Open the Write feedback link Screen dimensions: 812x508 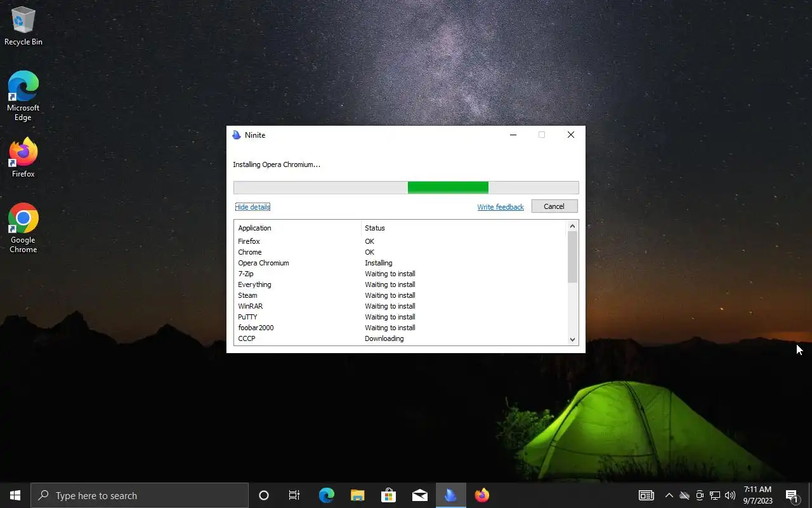point(501,207)
